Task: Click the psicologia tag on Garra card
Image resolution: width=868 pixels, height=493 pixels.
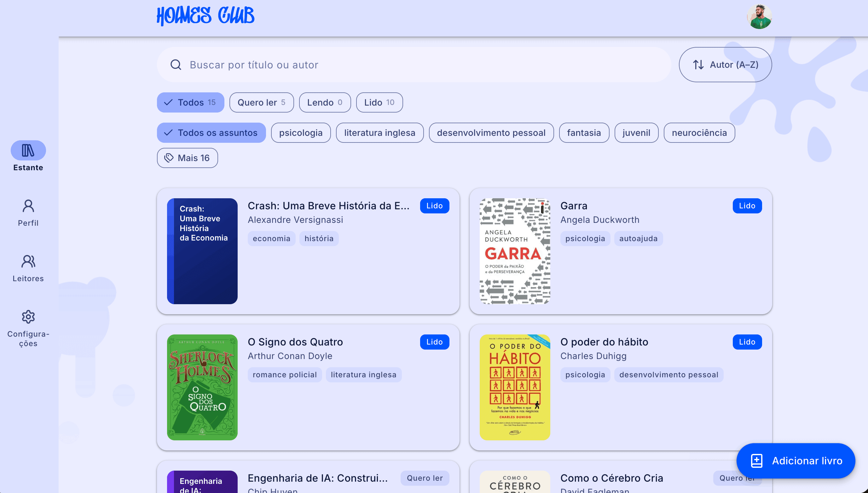Action: (x=585, y=239)
